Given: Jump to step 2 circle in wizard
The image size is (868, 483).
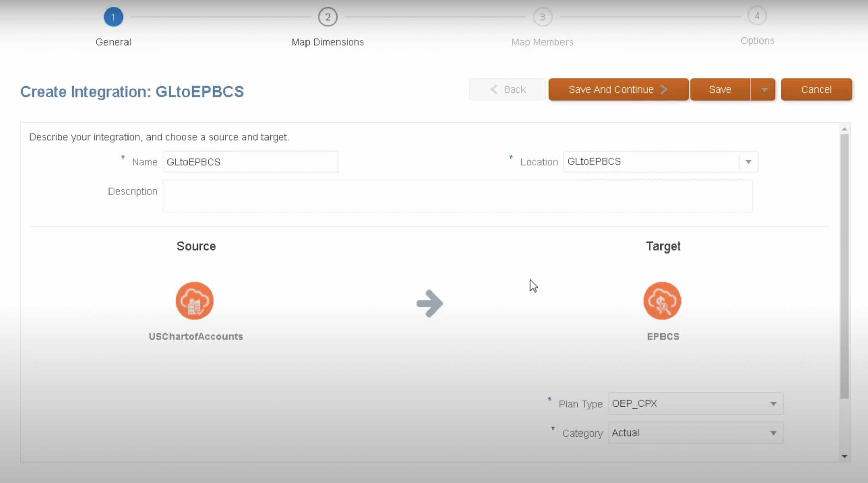Looking at the screenshot, I should 328,17.
